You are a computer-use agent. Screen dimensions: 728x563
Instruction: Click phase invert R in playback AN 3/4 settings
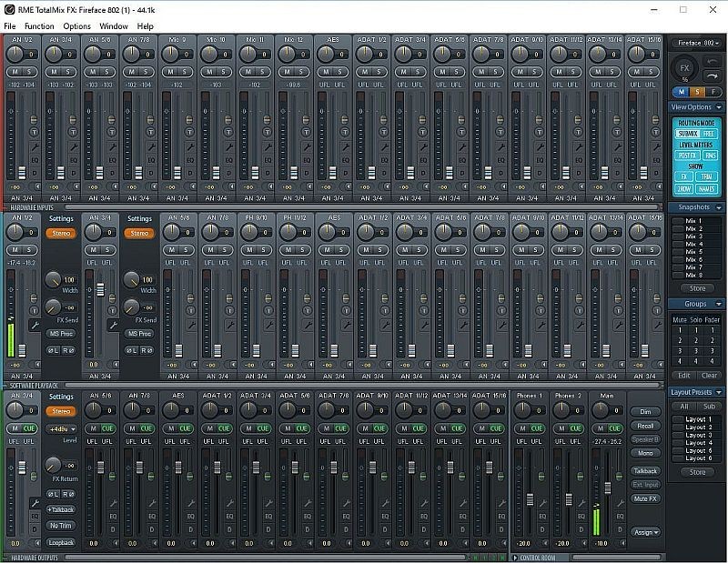pyautogui.click(x=147, y=350)
